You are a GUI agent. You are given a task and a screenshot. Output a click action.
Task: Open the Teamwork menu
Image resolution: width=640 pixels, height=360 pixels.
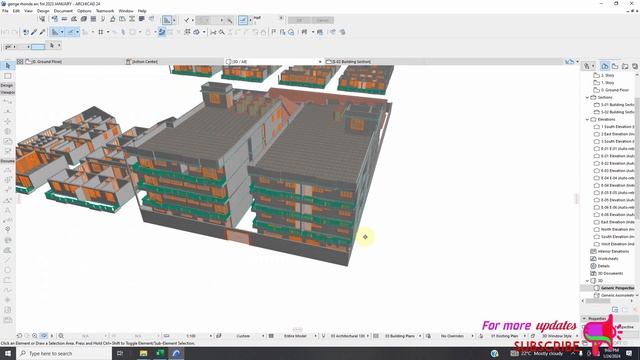[x=105, y=11]
